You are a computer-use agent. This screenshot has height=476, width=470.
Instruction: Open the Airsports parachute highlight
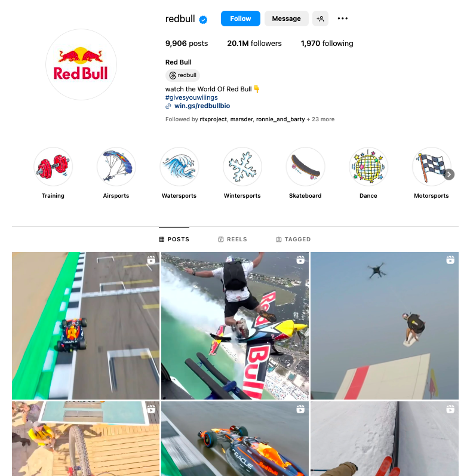tap(116, 167)
